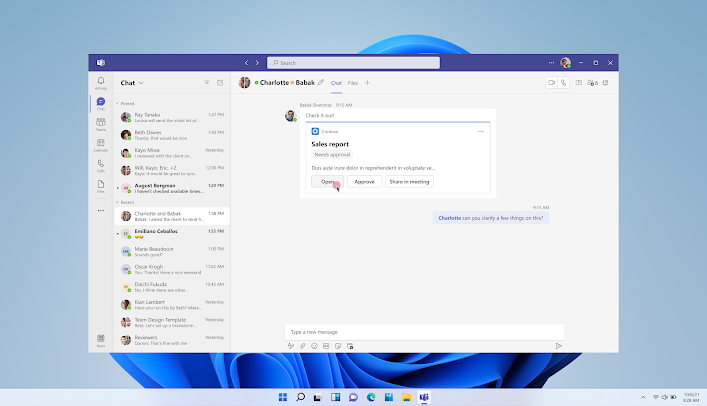The height and width of the screenshot is (406, 707).
Task: Open Settings and more ellipsis in title bar
Action: tap(551, 63)
